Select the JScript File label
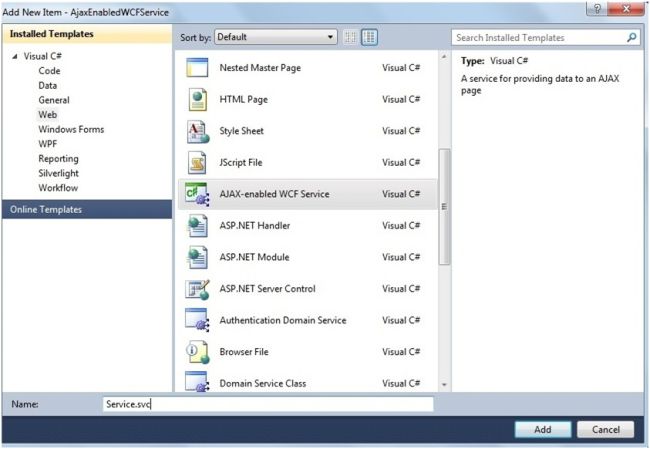This screenshot has width=650, height=449. (x=241, y=163)
